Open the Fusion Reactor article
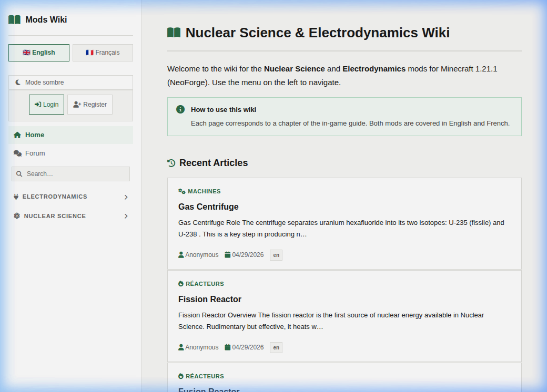 [209, 389]
